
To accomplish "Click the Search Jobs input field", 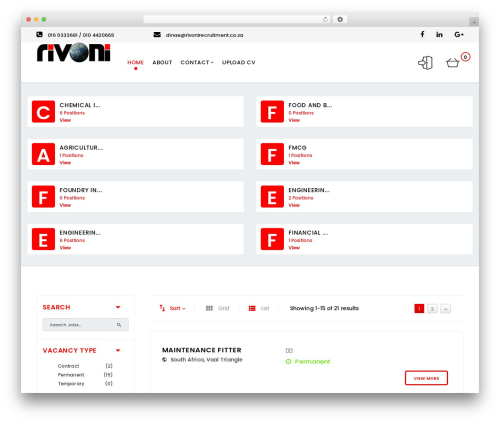I will pyautogui.click(x=85, y=325).
